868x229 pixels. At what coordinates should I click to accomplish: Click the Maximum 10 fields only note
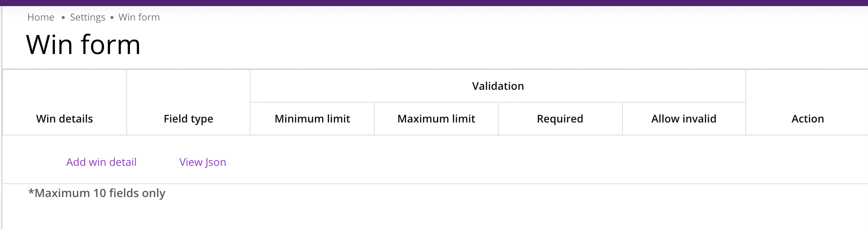point(97,193)
